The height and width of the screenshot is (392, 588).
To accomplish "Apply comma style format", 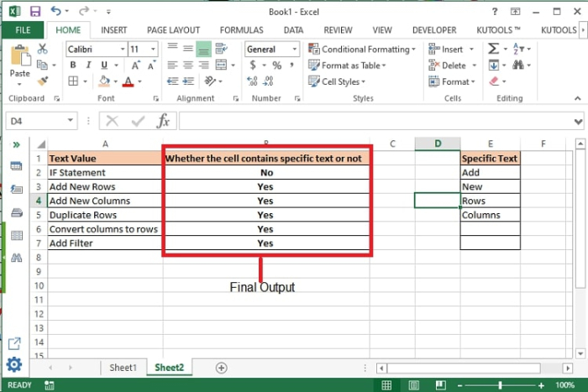I will (x=291, y=65).
